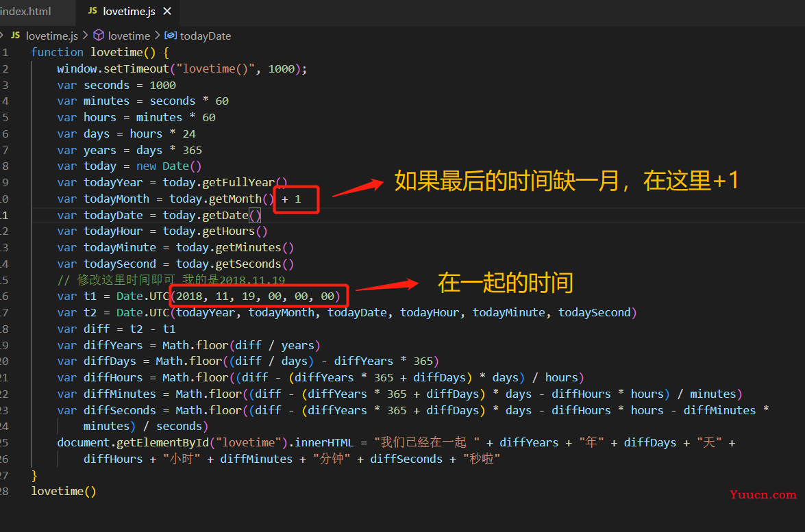Switch to the index.html tab

point(25,11)
